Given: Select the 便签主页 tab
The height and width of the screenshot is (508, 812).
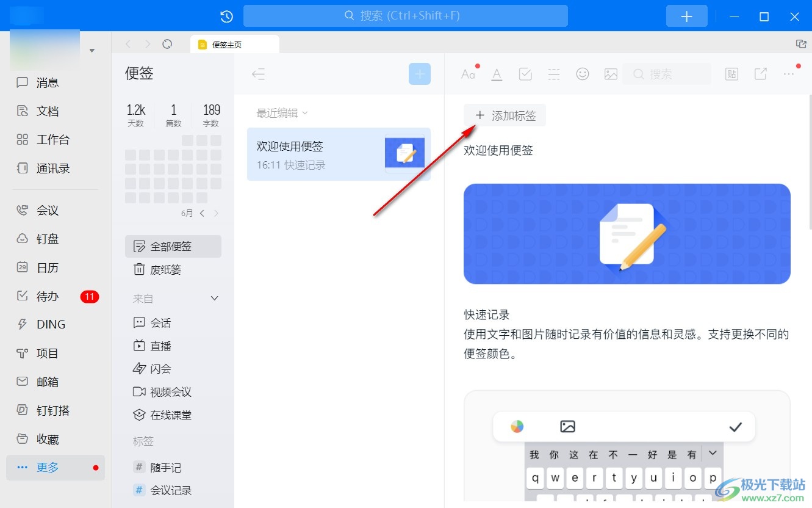Looking at the screenshot, I should 234,45.
